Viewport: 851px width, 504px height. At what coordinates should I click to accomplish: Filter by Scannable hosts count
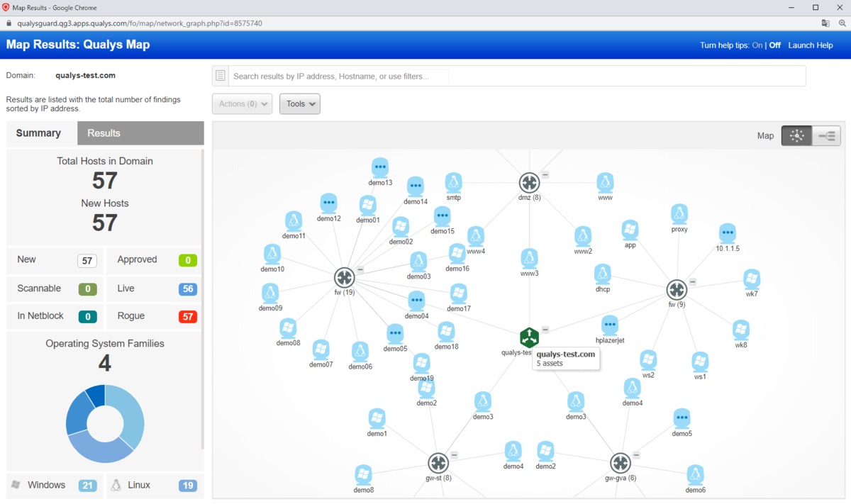click(x=87, y=289)
